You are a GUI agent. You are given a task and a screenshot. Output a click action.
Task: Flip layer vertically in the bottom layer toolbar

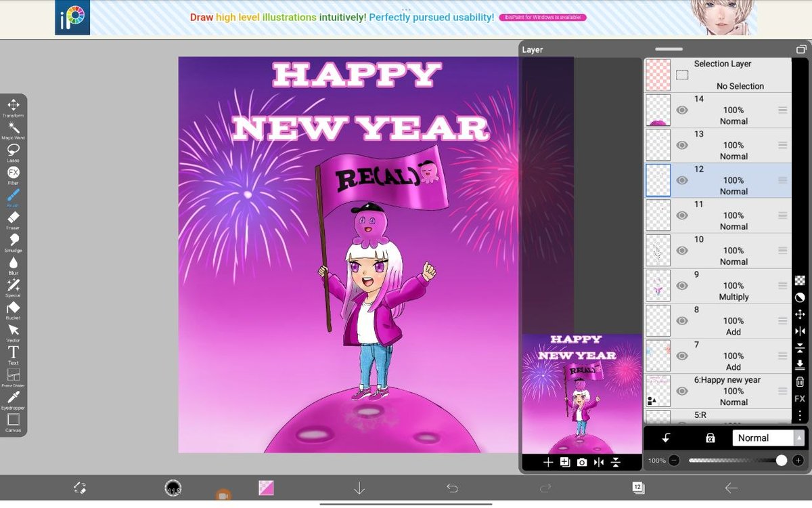(x=615, y=462)
